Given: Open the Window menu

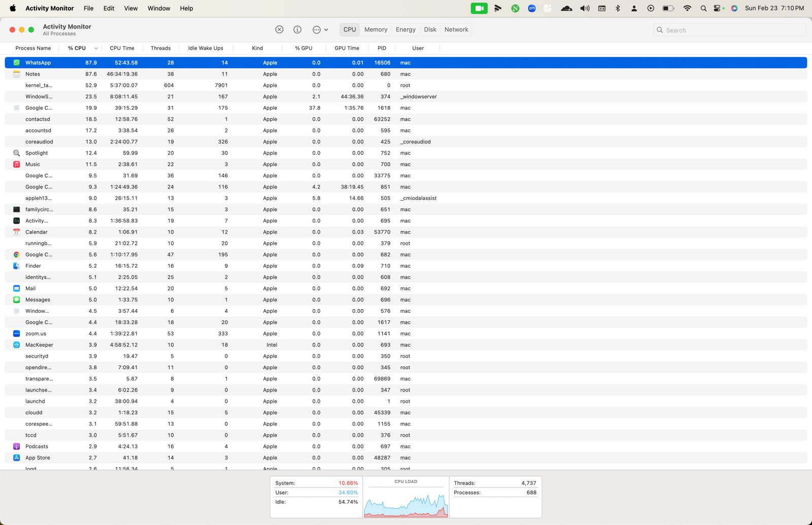Looking at the screenshot, I should (159, 8).
